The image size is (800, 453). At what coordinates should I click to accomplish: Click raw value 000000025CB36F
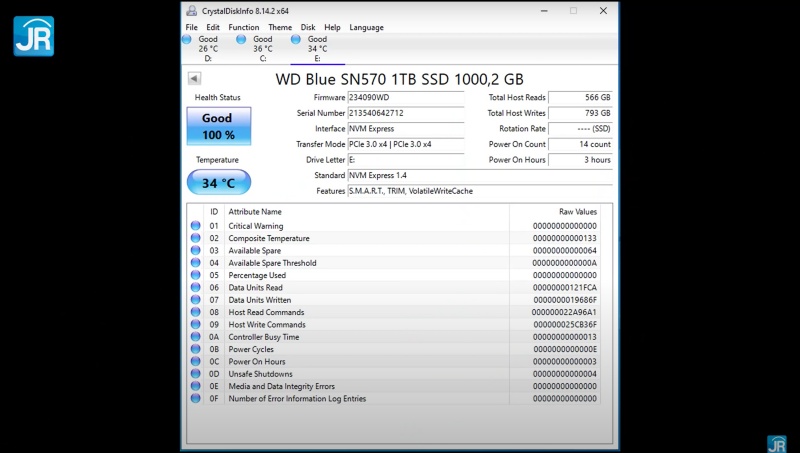click(x=565, y=324)
